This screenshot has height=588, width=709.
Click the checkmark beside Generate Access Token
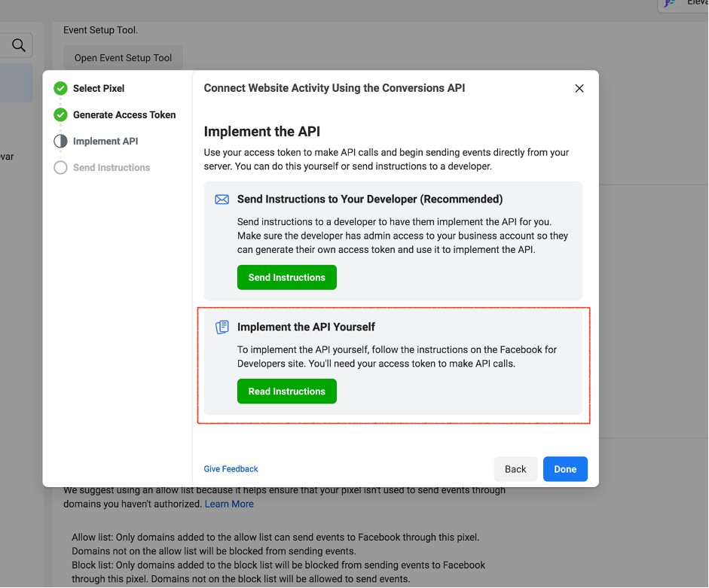click(60, 114)
